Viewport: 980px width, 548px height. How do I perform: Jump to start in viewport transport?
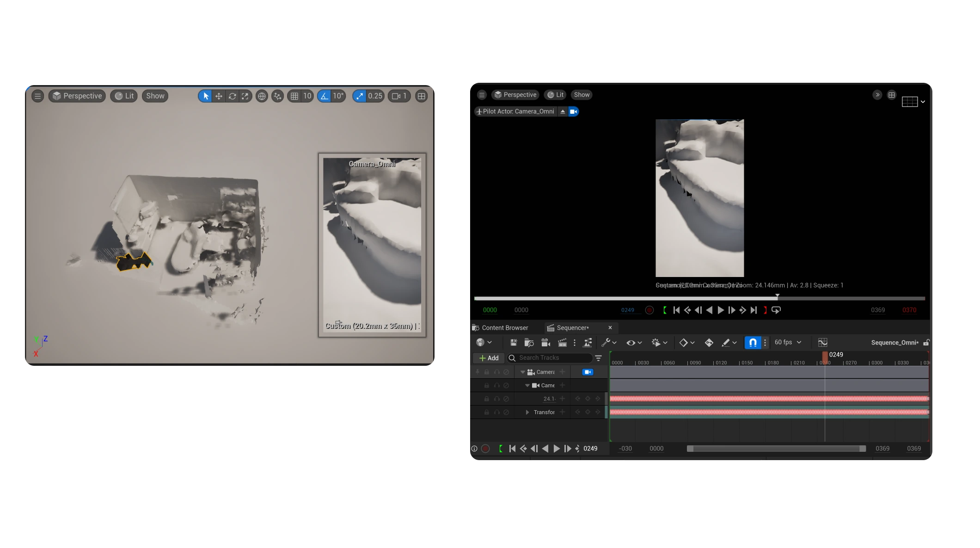coord(676,310)
